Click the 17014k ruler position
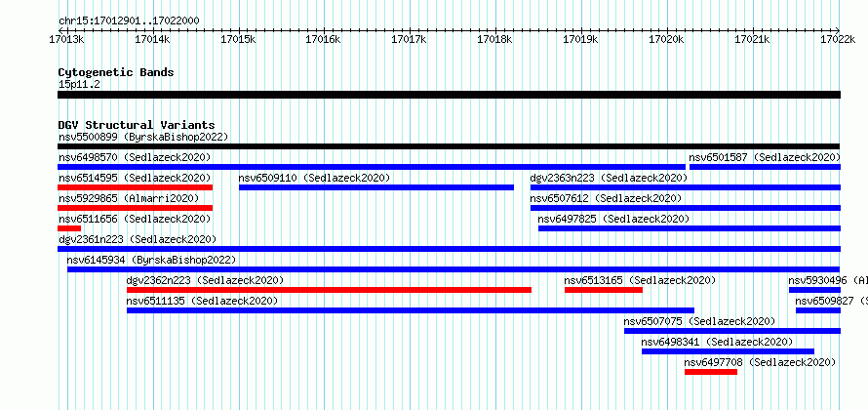The image size is (868, 410). click(152, 39)
